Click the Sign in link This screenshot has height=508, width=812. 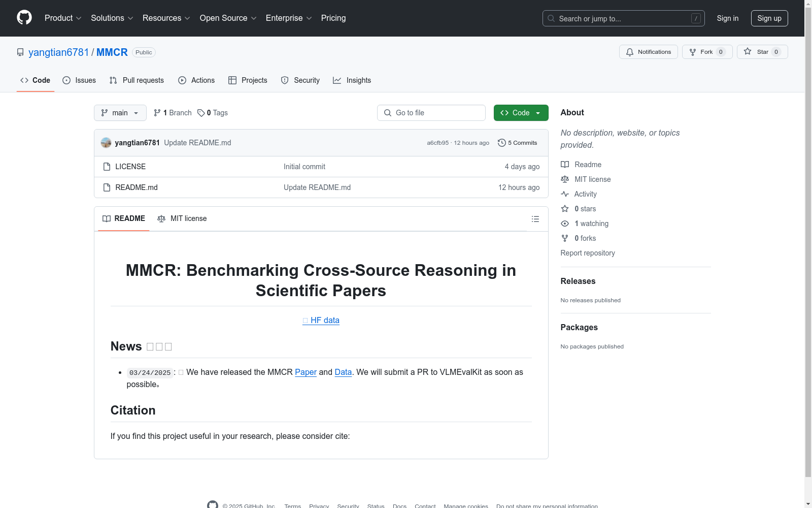(728, 18)
